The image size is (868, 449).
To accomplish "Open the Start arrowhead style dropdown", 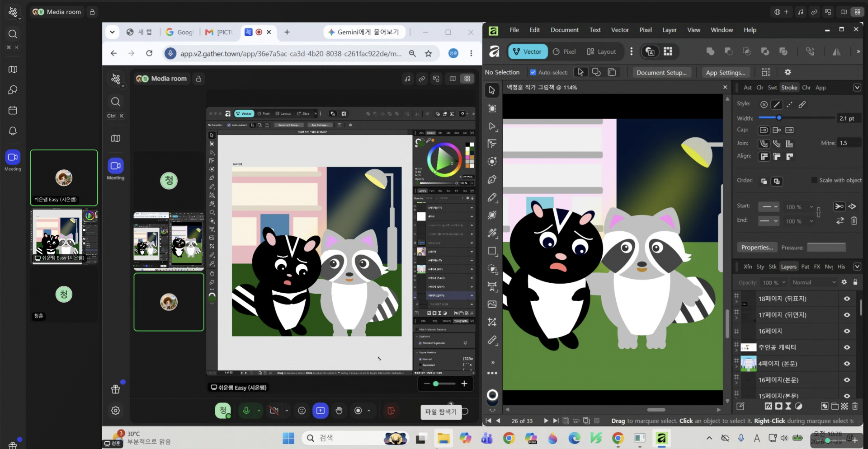I will point(769,207).
